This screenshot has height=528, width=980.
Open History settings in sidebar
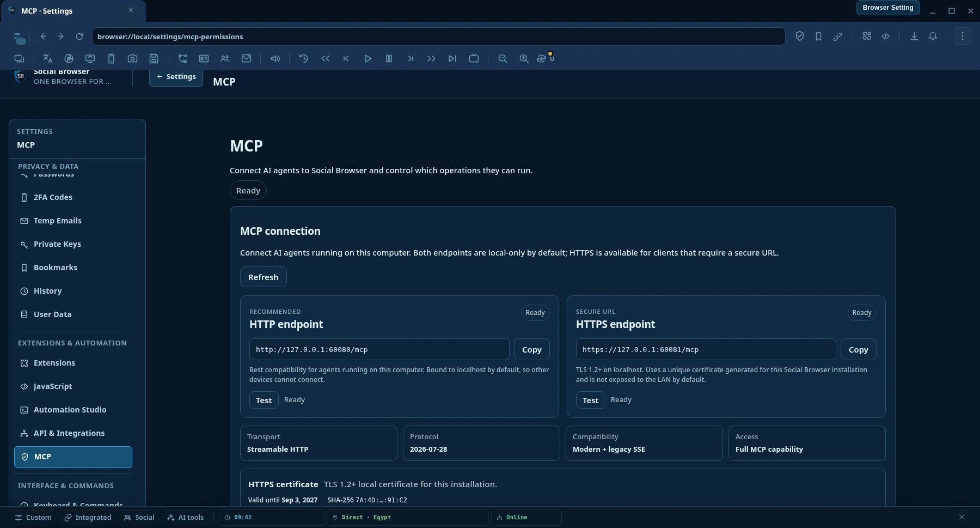73,291
